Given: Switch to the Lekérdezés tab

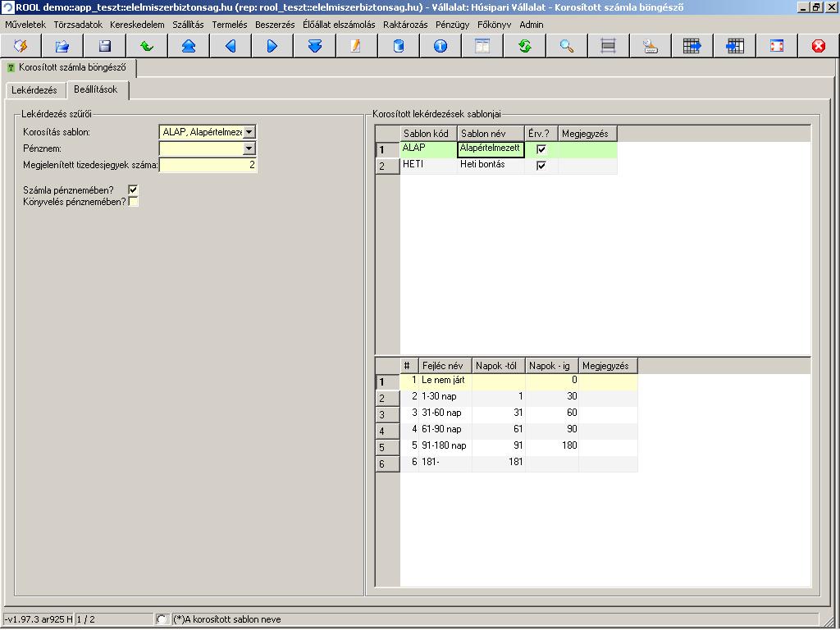Looking at the screenshot, I should click(x=34, y=90).
